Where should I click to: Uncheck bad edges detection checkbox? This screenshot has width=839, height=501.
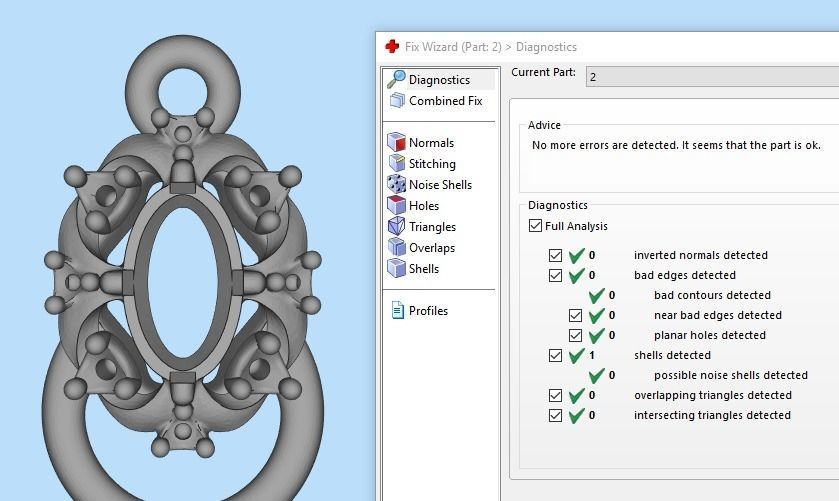click(555, 275)
